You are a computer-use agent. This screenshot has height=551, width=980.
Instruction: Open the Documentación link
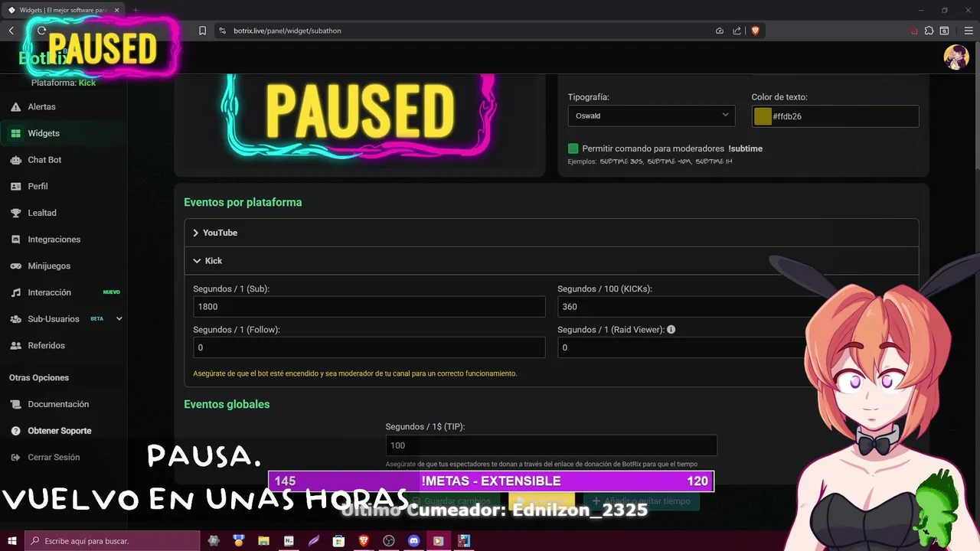(58, 404)
